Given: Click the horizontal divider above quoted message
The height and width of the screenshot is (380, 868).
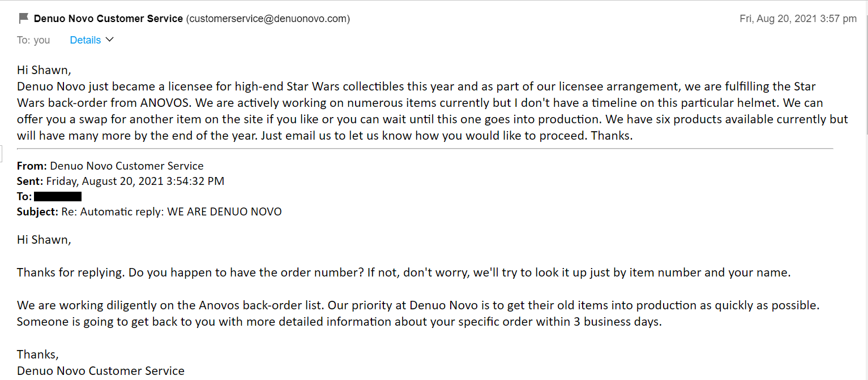Looking at the screenshot, I should pos(425,149).
